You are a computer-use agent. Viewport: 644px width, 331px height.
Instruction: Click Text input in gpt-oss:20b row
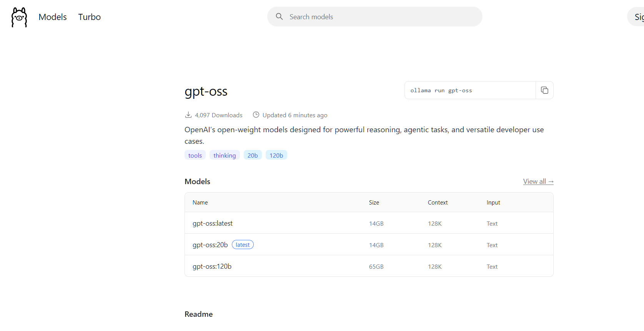point(492,245)
